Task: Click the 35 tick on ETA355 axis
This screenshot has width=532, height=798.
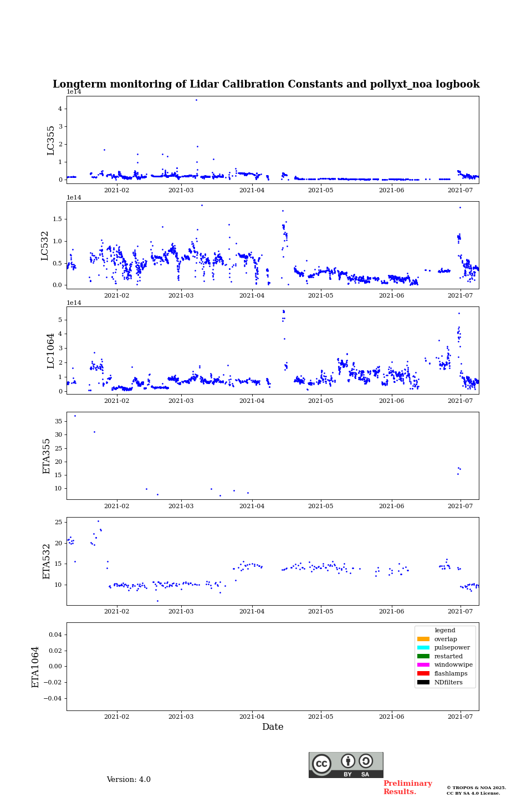Action: (x=59, y=421)
